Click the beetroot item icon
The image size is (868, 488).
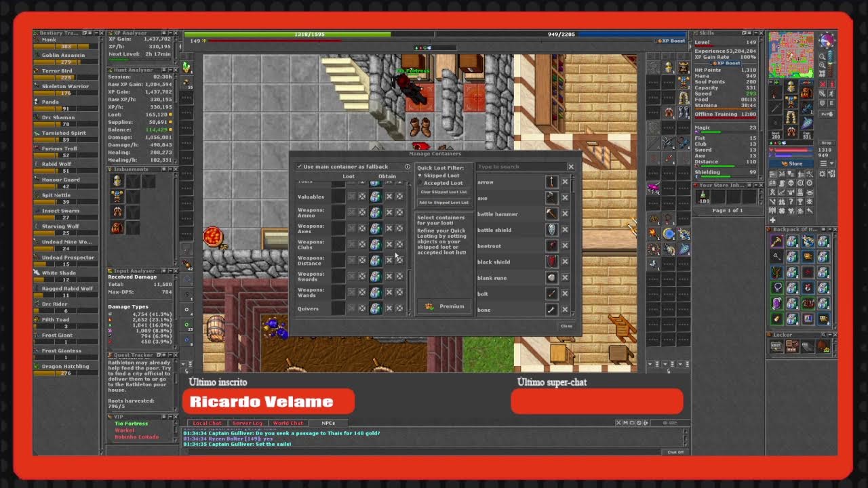click(551, 245)
